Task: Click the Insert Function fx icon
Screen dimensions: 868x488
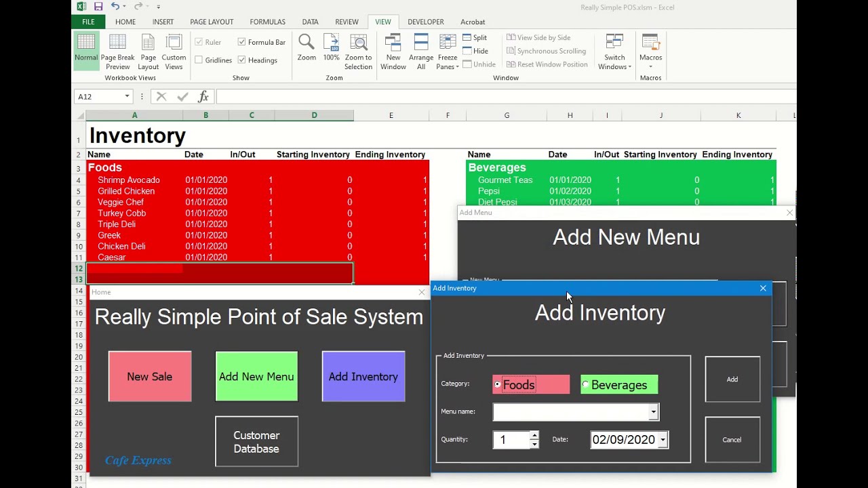Action: (203, 97)
